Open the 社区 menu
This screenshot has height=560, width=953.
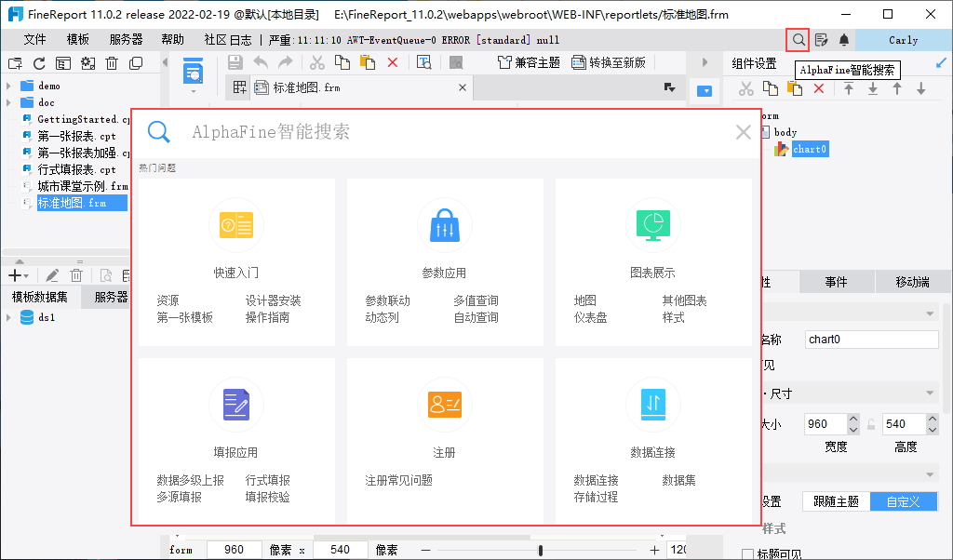pos(216,39)
